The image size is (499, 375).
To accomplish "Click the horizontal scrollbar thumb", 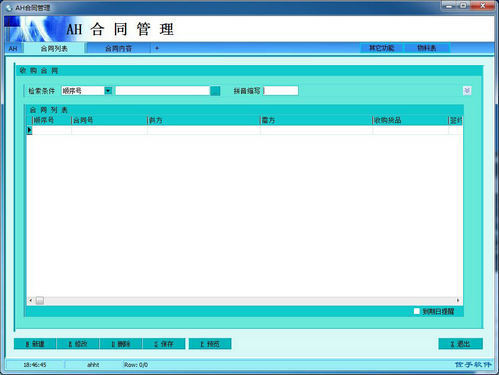I will pyautogui.click(x=40, y=301).
